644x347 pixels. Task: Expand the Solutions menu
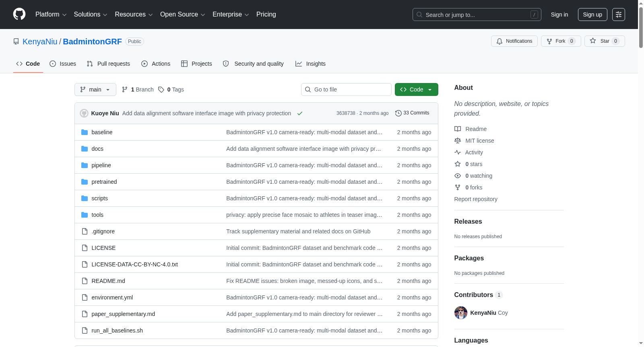(91, 15)
